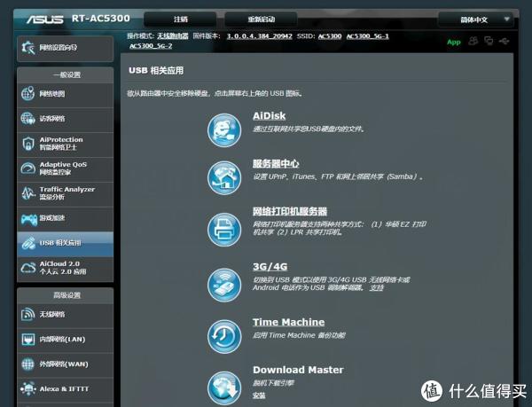Screen dimensions: 532x407
Task: Click the App link in header
Action: (454, 42)
